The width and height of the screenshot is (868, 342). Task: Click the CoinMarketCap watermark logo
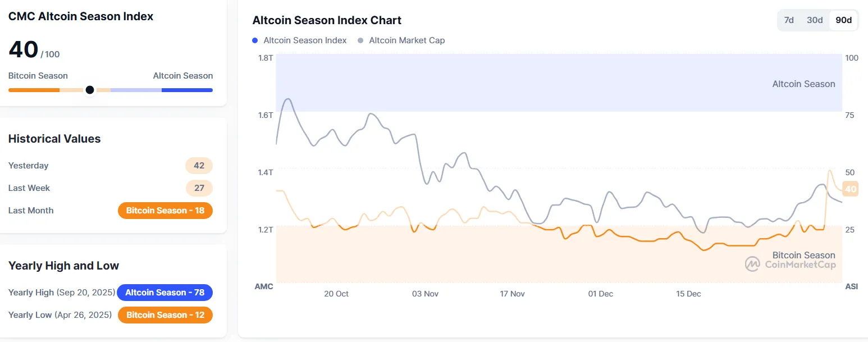[x=752, y=264]
